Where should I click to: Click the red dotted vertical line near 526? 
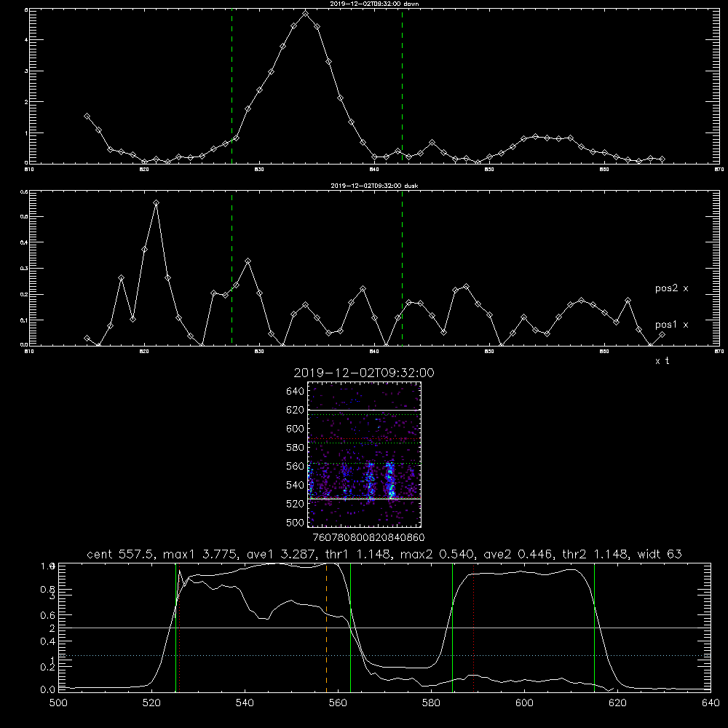(180, 628)
